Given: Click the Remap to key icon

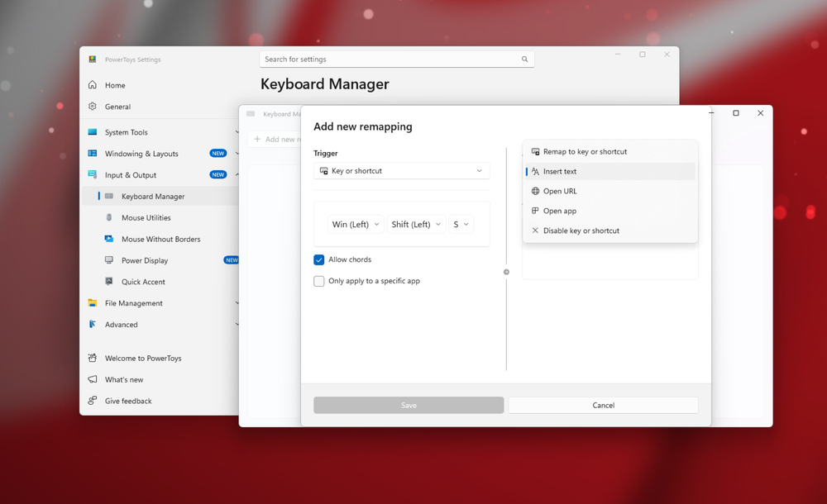Looking at the screenshot, I should point(535,151).
